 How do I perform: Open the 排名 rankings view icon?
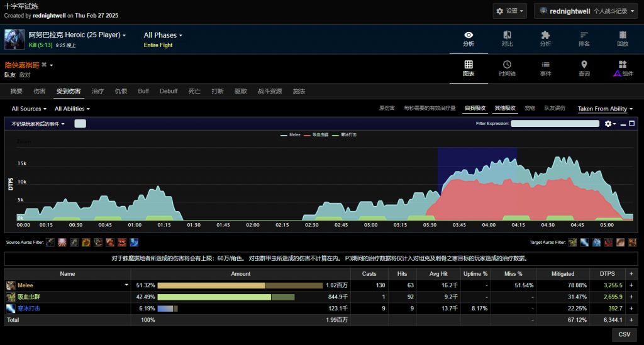[584, 38]
